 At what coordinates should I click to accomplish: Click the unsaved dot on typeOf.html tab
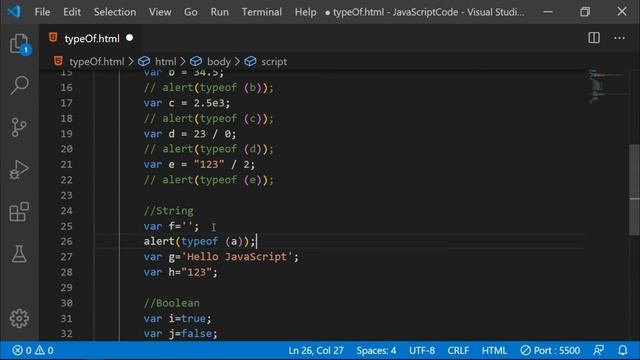(129, 38)
